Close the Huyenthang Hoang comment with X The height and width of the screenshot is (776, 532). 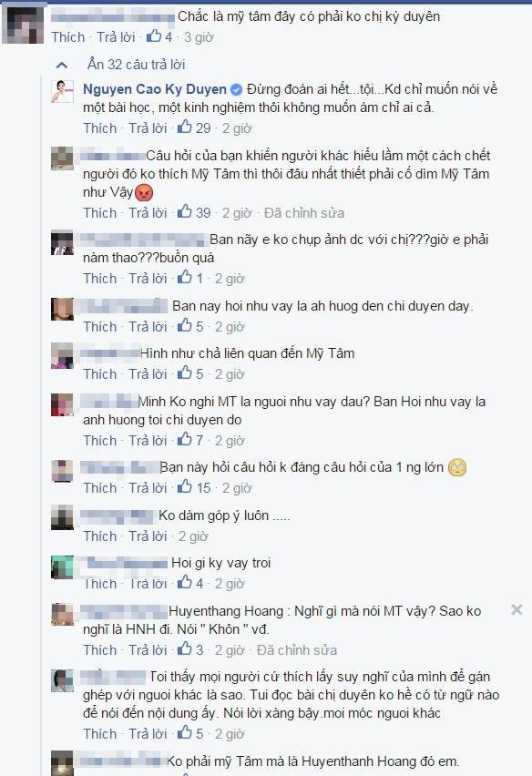tap(517, 609)
